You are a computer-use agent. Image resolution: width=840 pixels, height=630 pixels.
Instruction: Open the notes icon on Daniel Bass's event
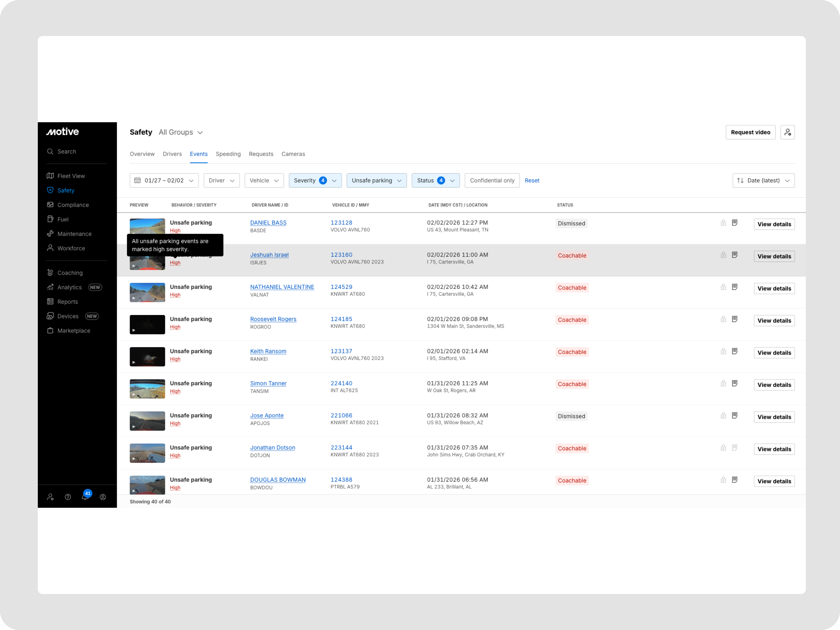pos(735,223)
